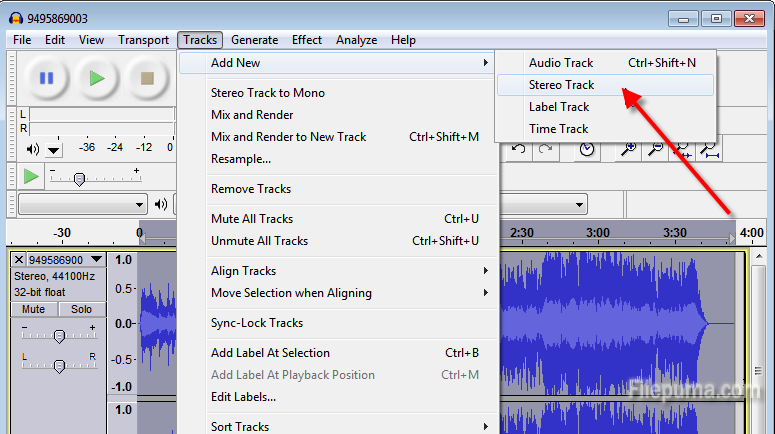Open the output meter dropdown arrow

[54, 150]
